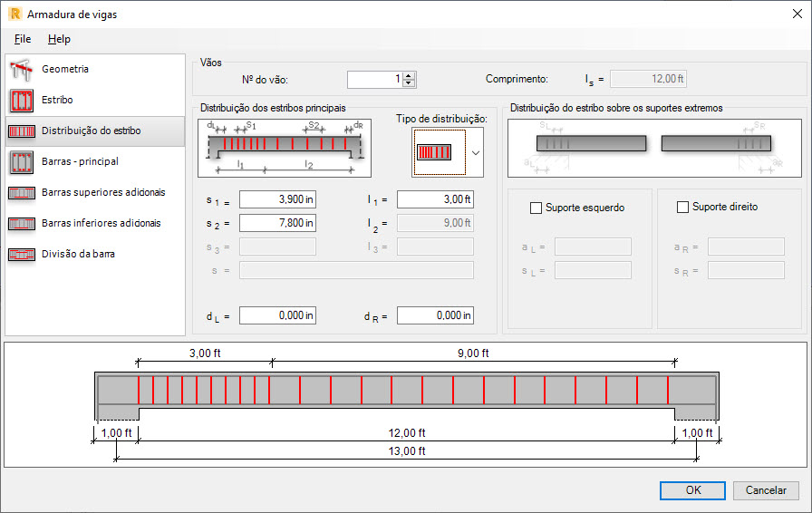
Task: Select the Distribuição do estribo icon
Action: [x=21, y=131]
